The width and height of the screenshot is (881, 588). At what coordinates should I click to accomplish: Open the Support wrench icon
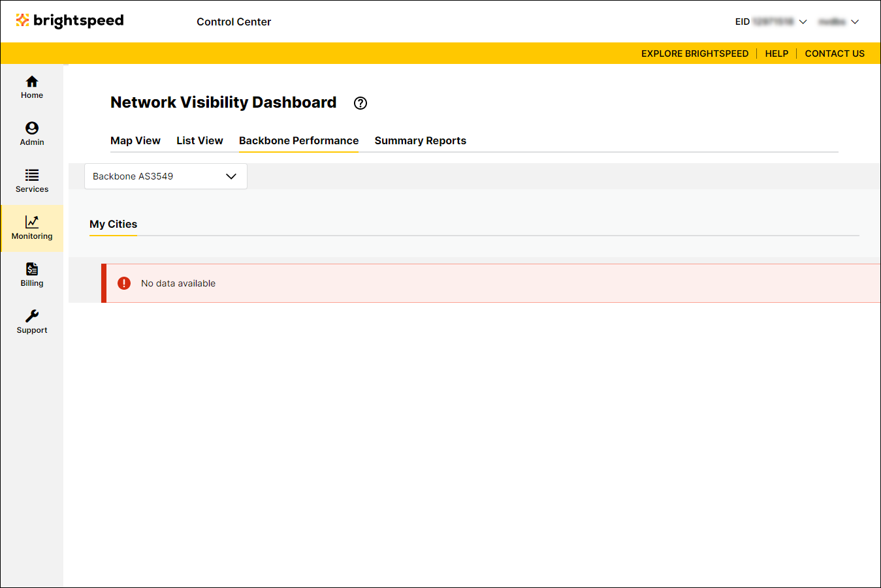coord(32,316)
